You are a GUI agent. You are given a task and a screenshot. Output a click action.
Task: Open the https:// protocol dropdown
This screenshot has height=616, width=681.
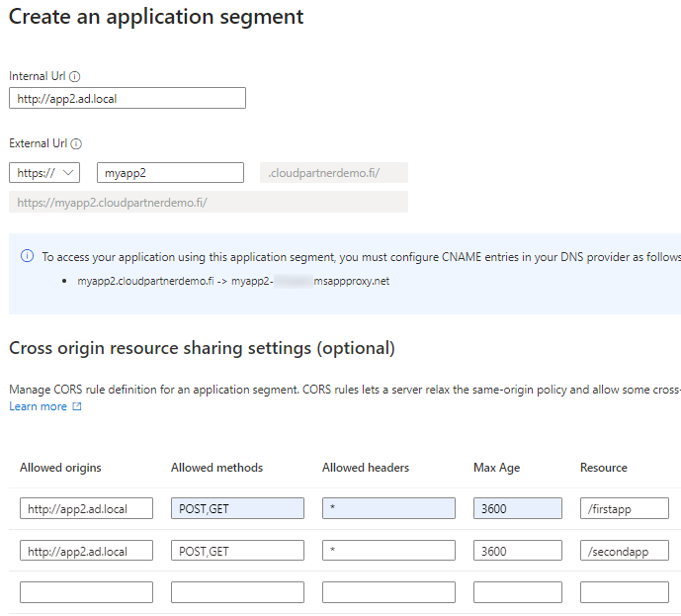click(x=44, y=173)
